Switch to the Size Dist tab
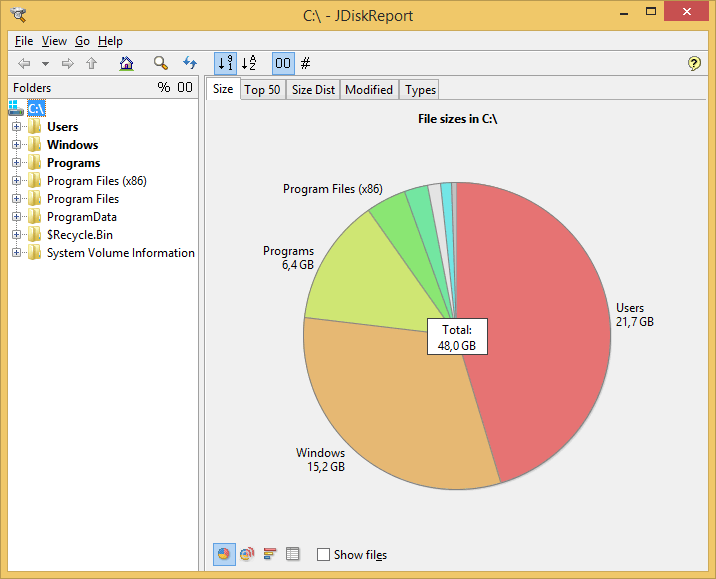 (x=313, y=89)
